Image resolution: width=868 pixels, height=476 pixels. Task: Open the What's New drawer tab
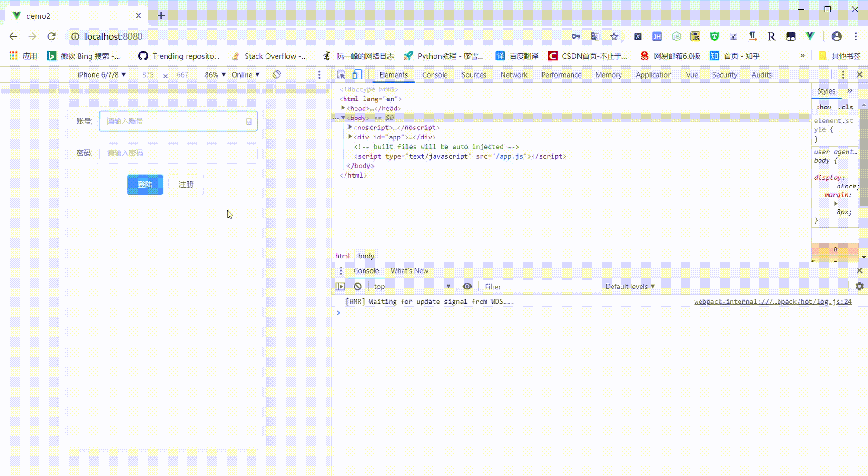pos(409,271)
